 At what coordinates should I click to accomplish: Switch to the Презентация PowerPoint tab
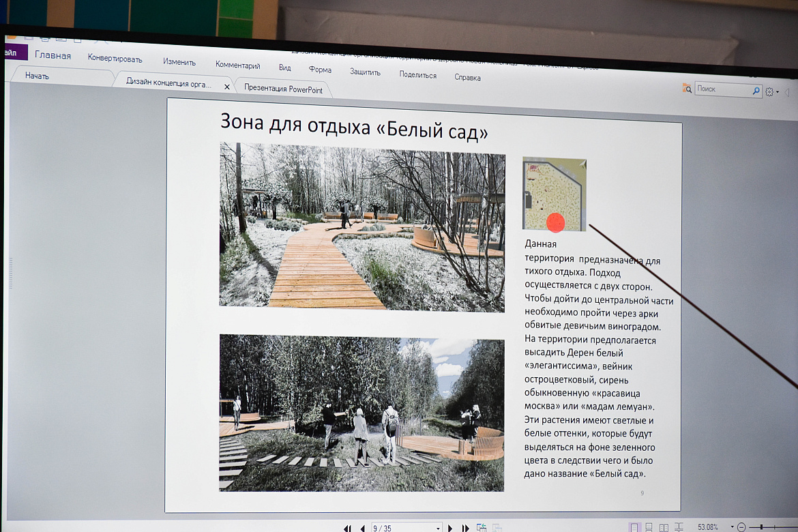283,88
